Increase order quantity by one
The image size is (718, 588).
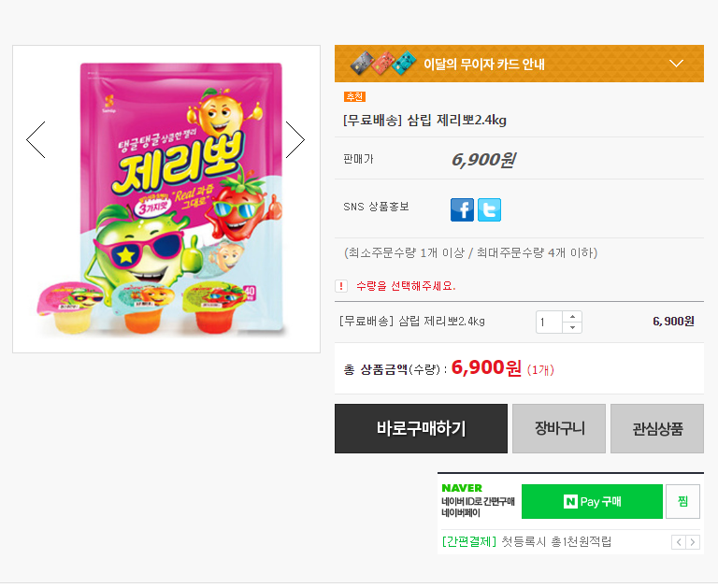tap(572, 316)
